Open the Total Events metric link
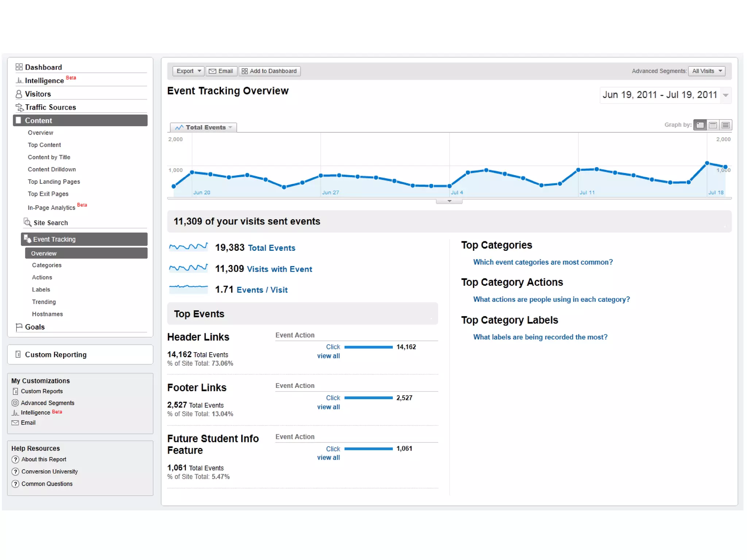Viewport: 747px width, 560px height. tap(271, 248)
